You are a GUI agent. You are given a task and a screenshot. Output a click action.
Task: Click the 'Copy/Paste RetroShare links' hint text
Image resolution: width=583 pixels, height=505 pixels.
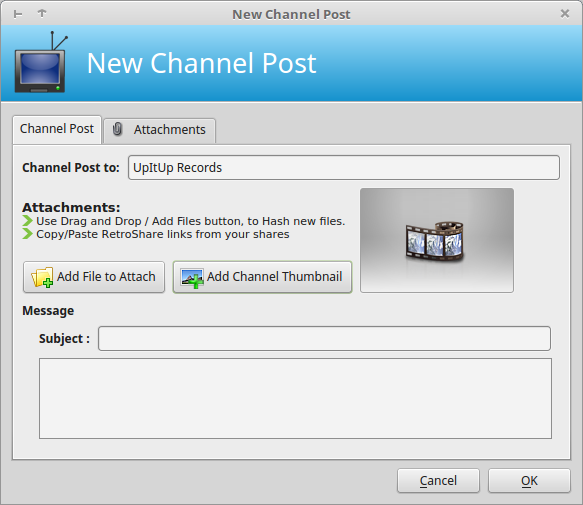pos(162,234)
